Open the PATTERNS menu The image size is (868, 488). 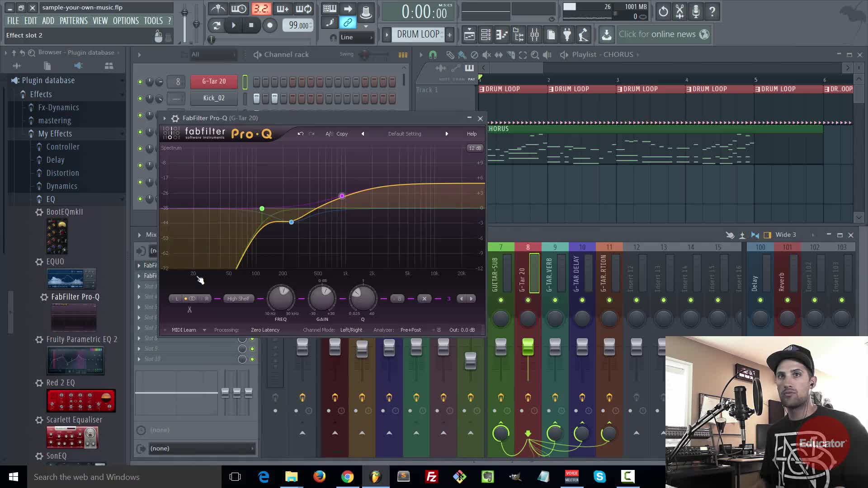pos(74,21)
